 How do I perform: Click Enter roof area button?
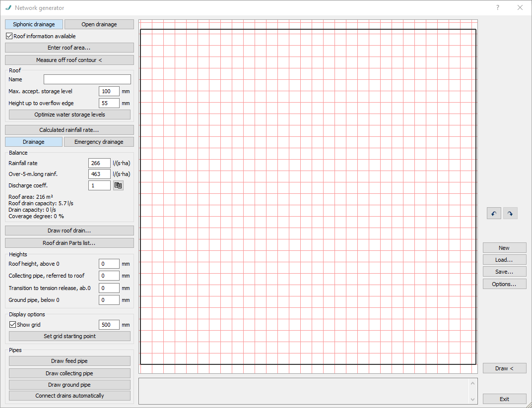click(69, 48)
